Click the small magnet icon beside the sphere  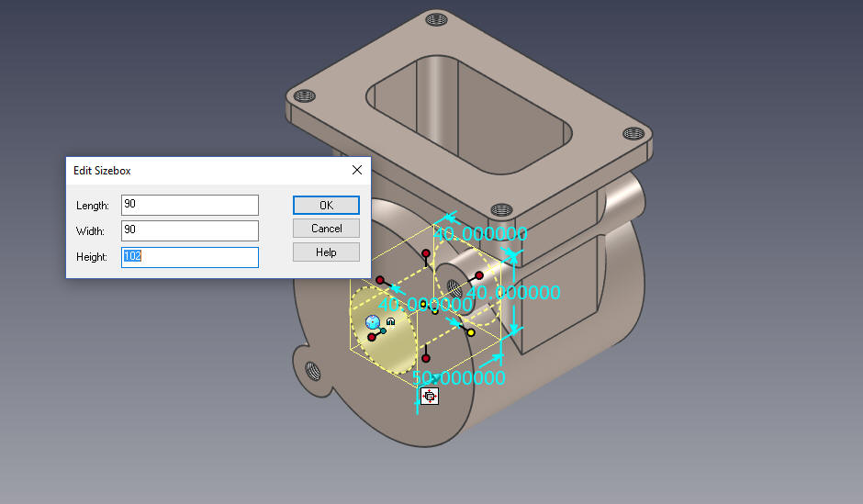click(x=391, y=320)
